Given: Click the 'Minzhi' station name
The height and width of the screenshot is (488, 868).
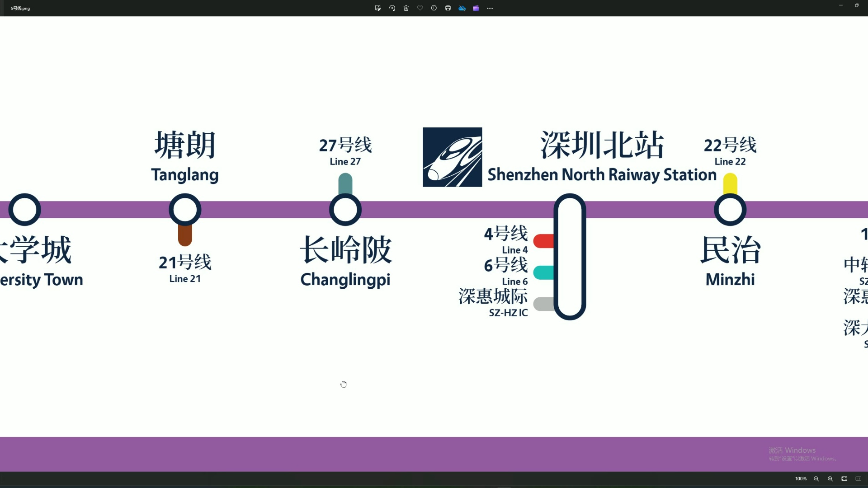Looking at the screenshot, I should [x=730, y=279].
